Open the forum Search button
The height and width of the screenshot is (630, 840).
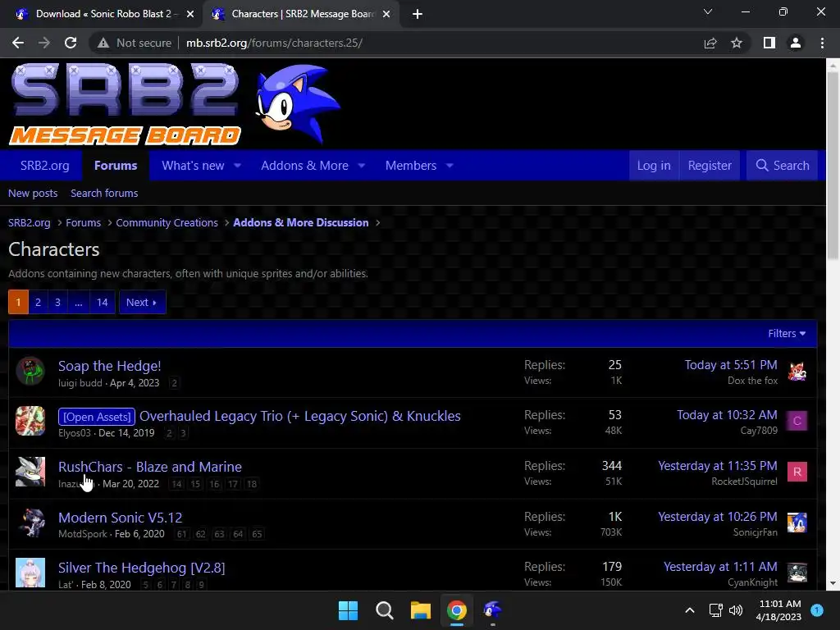click(x=782, y=166)
